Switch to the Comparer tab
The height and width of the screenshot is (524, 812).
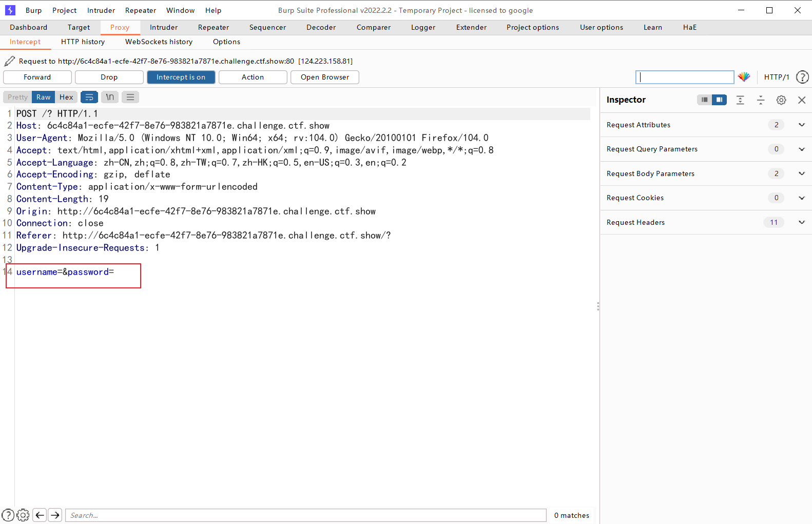click(374, 27)
